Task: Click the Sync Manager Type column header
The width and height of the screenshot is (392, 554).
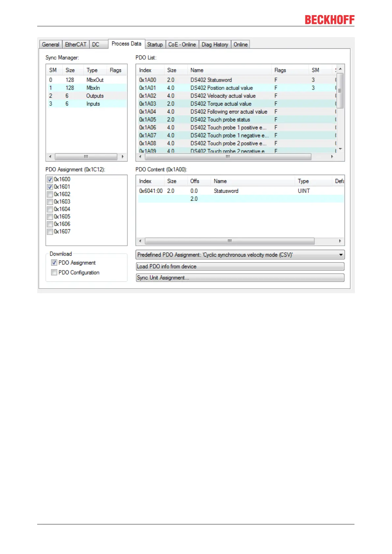Action: [x=95, y=70]
